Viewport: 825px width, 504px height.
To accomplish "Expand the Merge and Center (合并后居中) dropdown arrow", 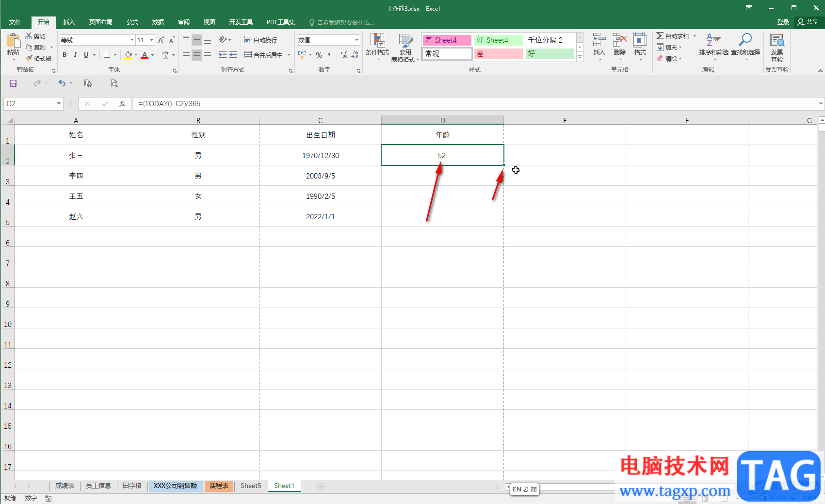I will 289,55.
